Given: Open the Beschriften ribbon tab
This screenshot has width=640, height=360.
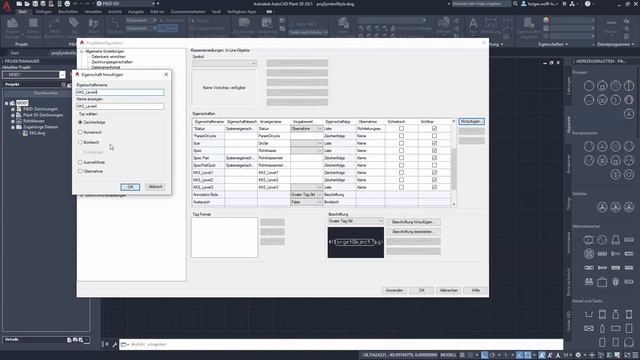Looking at the screenshot, I should (x=68, y=12).
